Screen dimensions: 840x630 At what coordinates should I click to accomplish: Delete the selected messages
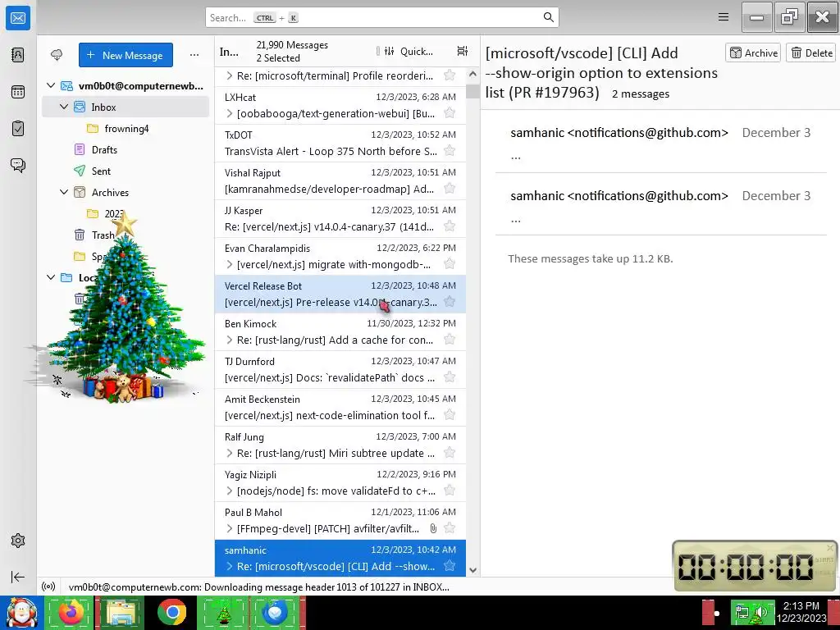click(811, 52)
